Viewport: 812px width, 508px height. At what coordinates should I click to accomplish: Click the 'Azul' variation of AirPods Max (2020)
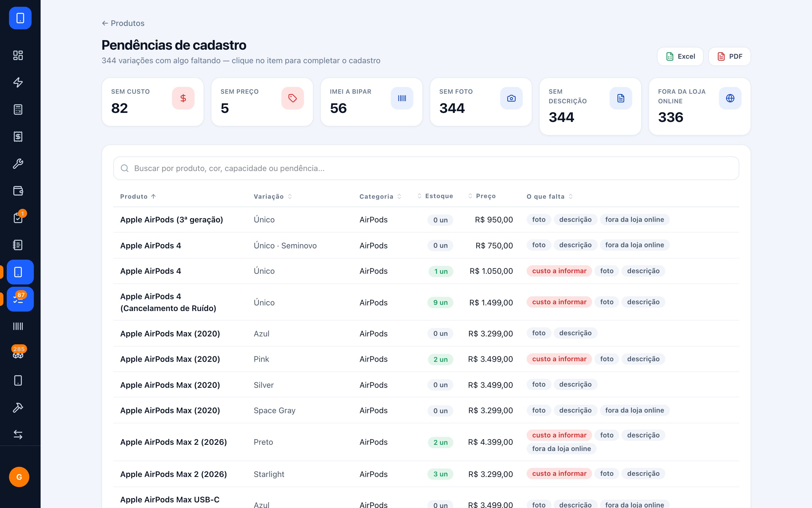coord(261,334)
